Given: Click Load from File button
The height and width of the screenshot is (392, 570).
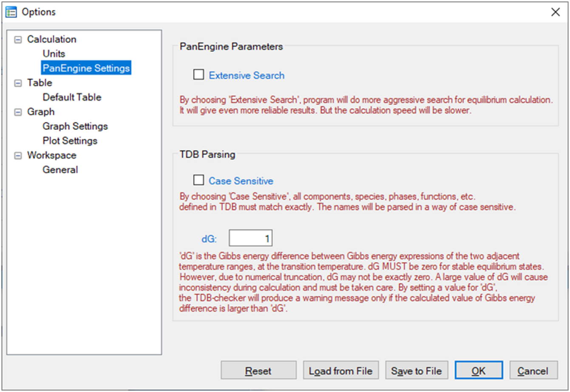Looking at the screenshot, I should pos(340,371).
